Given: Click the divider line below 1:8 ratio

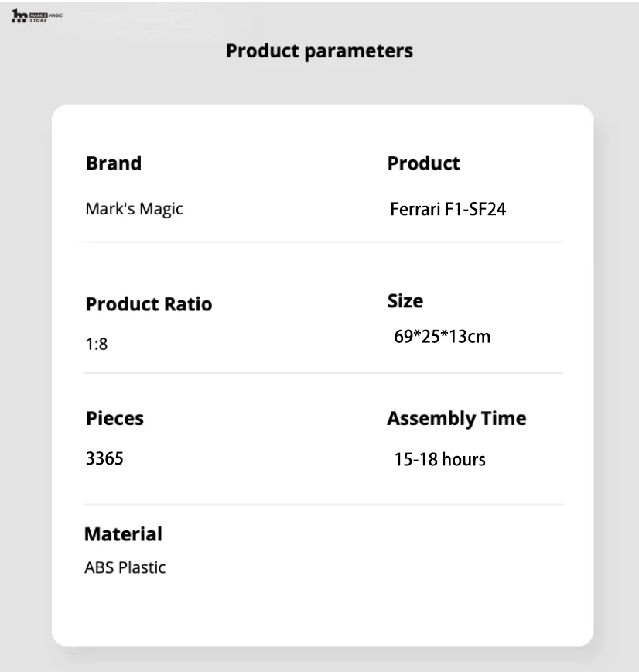Looking at the screenshot, I should point(323,373).
